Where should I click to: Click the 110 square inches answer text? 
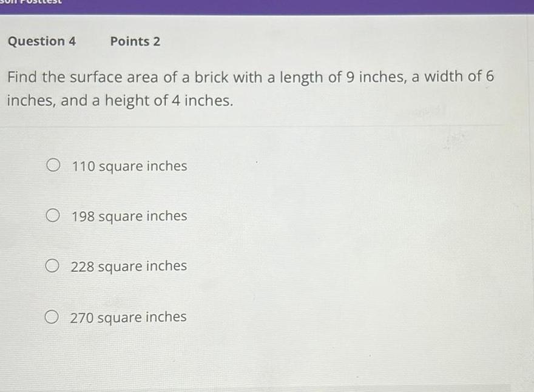tap(129, 166)
